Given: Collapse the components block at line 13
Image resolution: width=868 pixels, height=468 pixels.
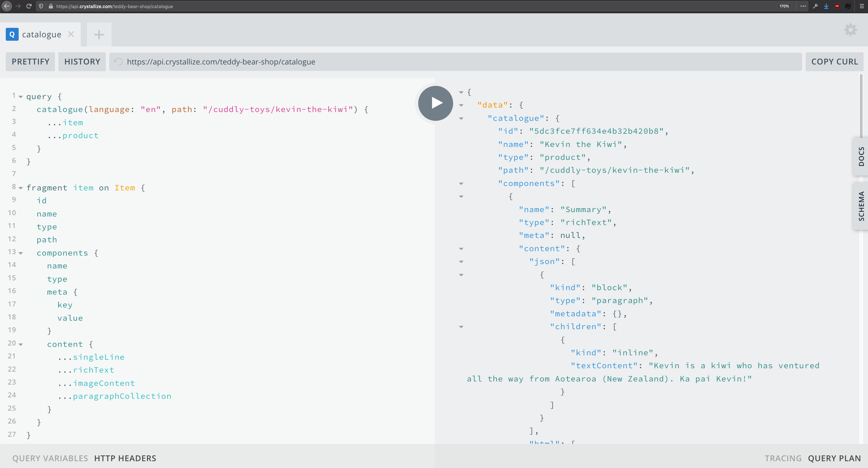Looking at the screenshot, I should [x=21, y=253].
